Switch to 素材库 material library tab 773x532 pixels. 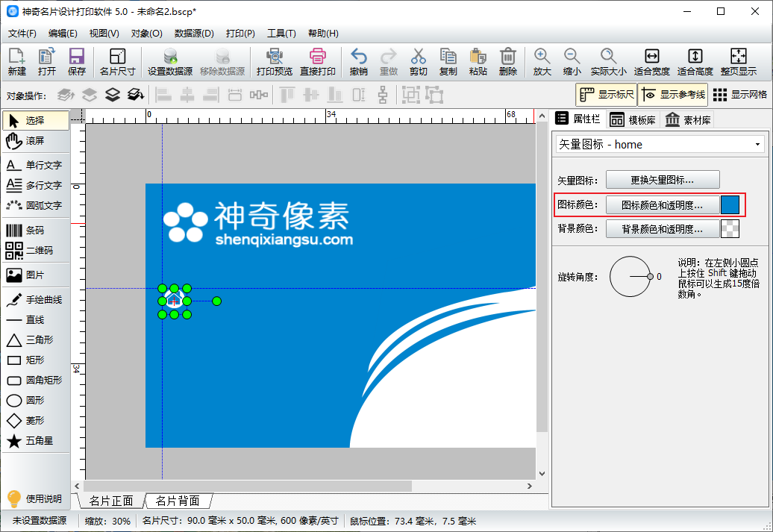(x=688, y=120)
